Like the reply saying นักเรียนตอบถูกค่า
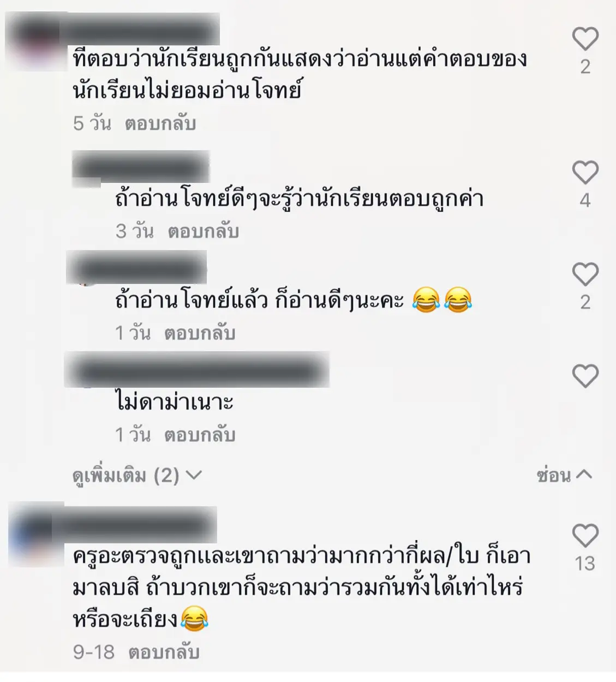Image resolution: width=616 pixels, height=682 pixels. click(585, 173)
